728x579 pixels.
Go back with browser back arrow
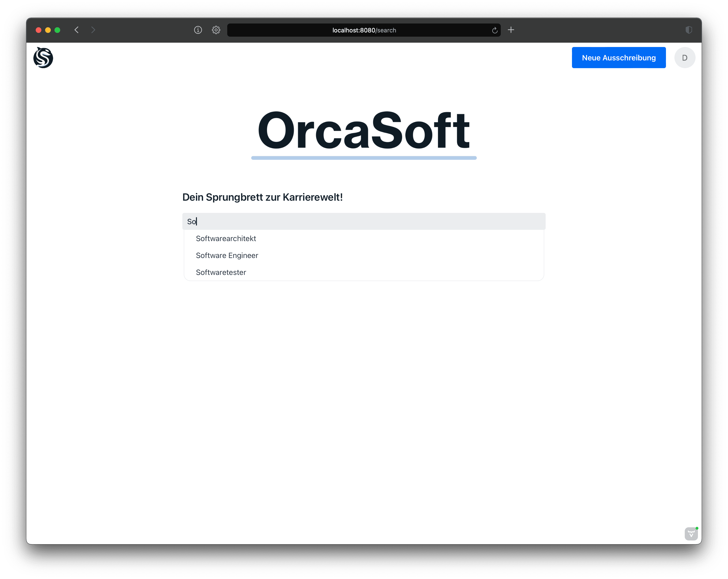(77, 30)
